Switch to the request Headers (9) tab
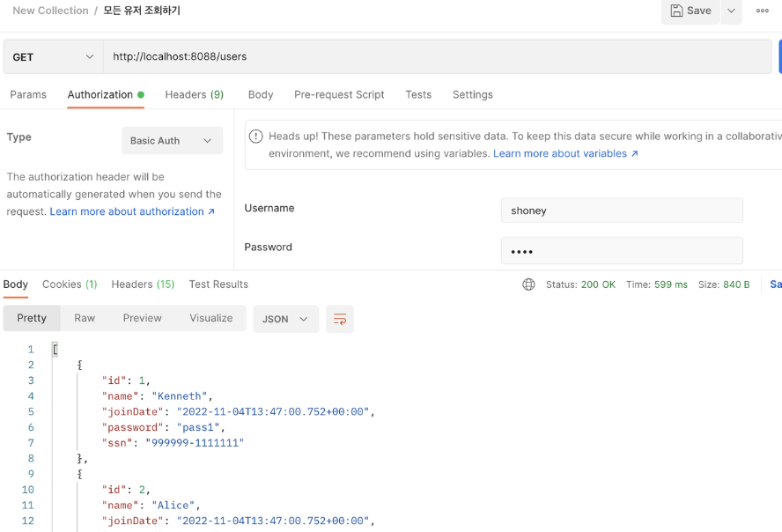Image resolution: width=782 pixels, height=532 pixels. coord(195,95)
